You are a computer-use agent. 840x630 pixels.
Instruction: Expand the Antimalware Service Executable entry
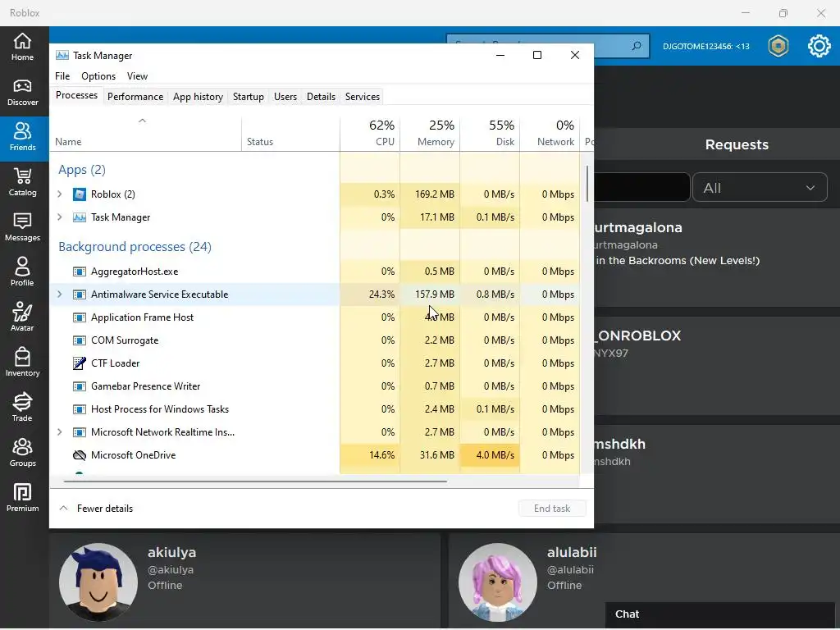[x=59, y=294]
